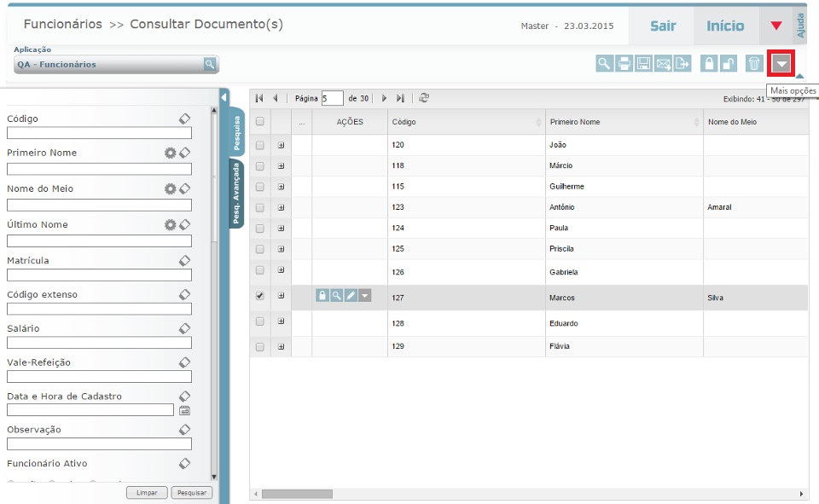
Task: Select the Pesquisa side tab
Action: point(236,132)
